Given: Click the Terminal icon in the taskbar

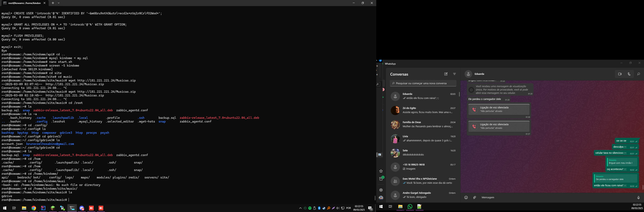Looking at the screenshot, I should point(72,208).
